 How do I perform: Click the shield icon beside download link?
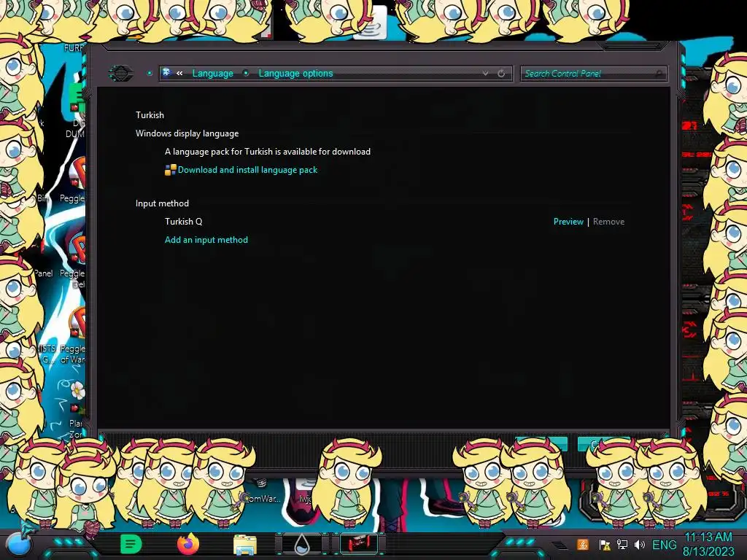(170, 170)
